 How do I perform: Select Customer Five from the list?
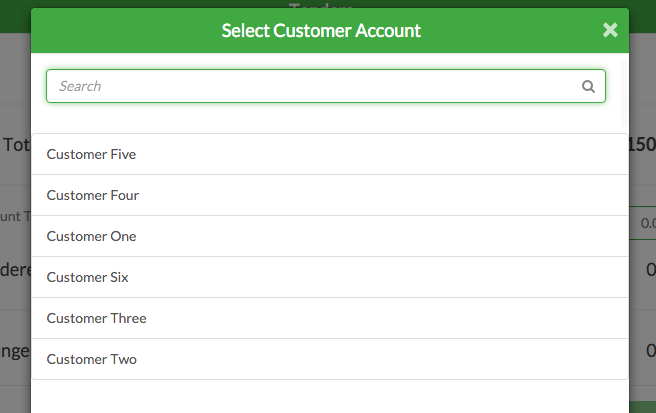(x=330, y=154)
